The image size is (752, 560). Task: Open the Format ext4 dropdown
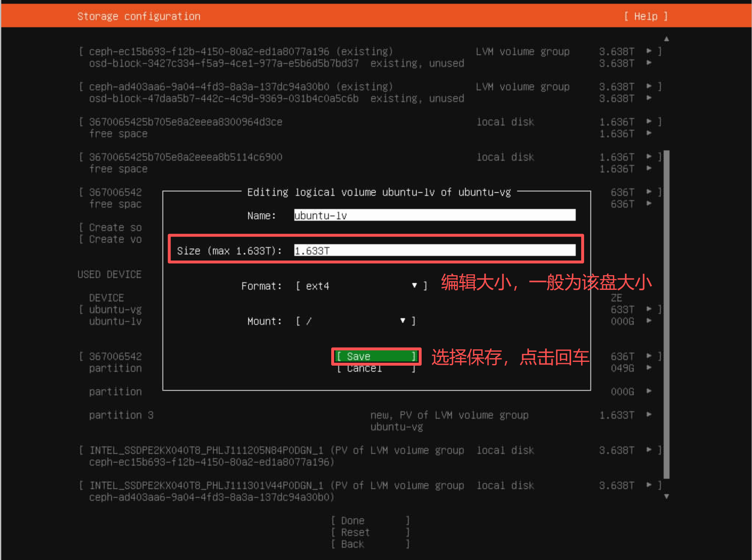[361, 286]
